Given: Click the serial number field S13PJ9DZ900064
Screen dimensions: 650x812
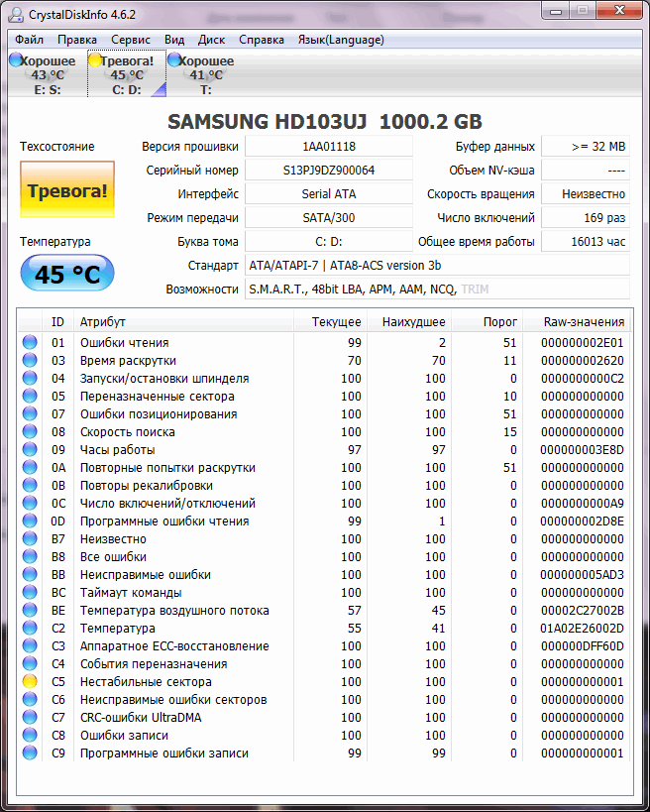Looking at the screenshot, I should click(x=329, y=171).
